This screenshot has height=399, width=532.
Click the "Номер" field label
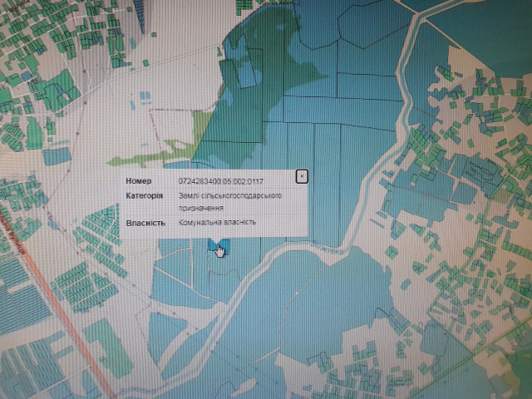(139, 180)
